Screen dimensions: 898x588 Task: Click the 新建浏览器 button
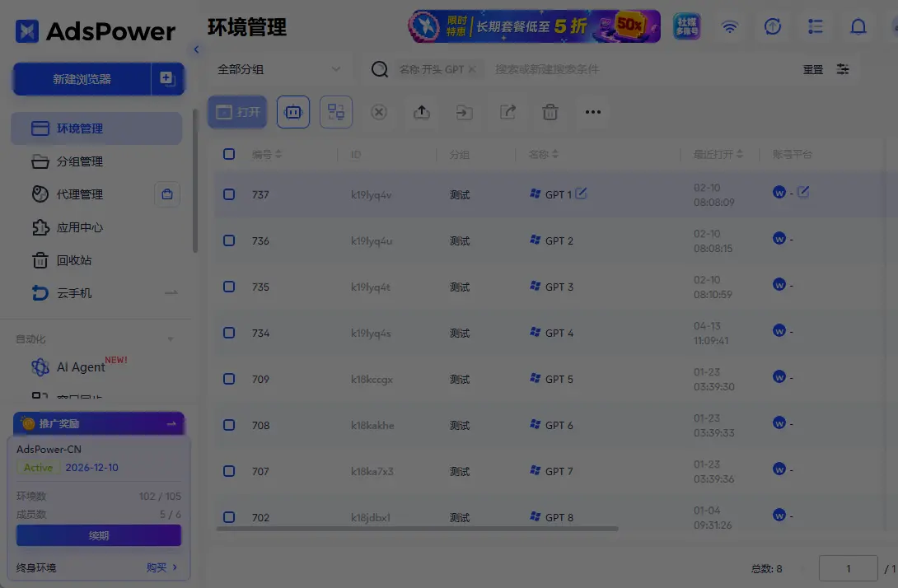82,79
